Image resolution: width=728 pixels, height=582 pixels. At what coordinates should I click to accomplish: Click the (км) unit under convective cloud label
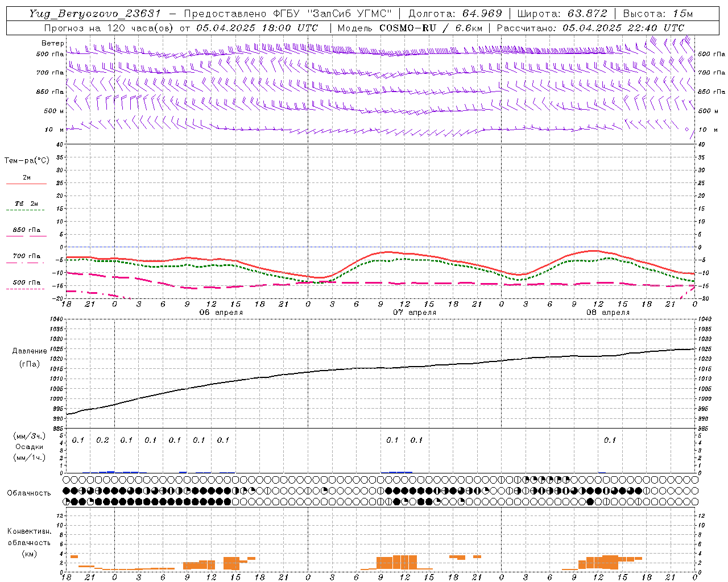(30, 553)
